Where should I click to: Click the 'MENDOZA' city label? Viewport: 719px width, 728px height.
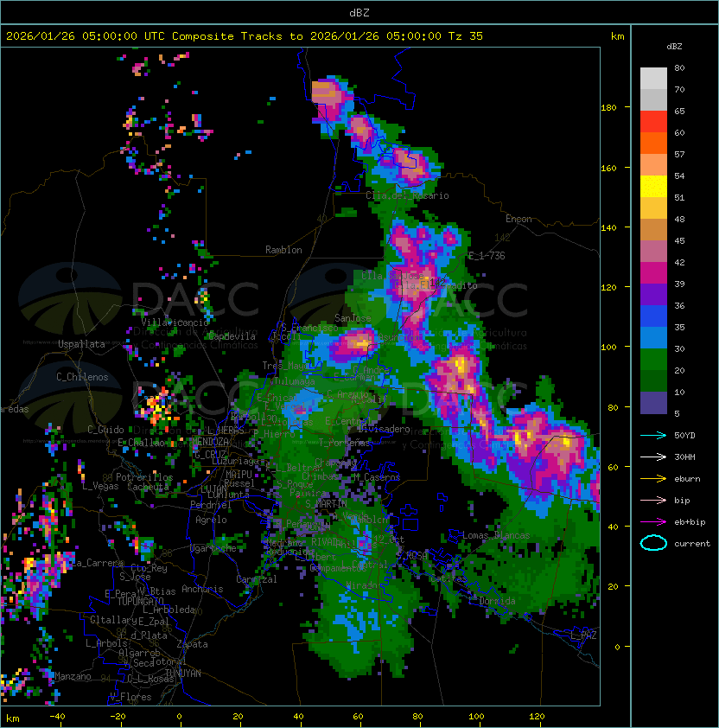tap(210, 442)
